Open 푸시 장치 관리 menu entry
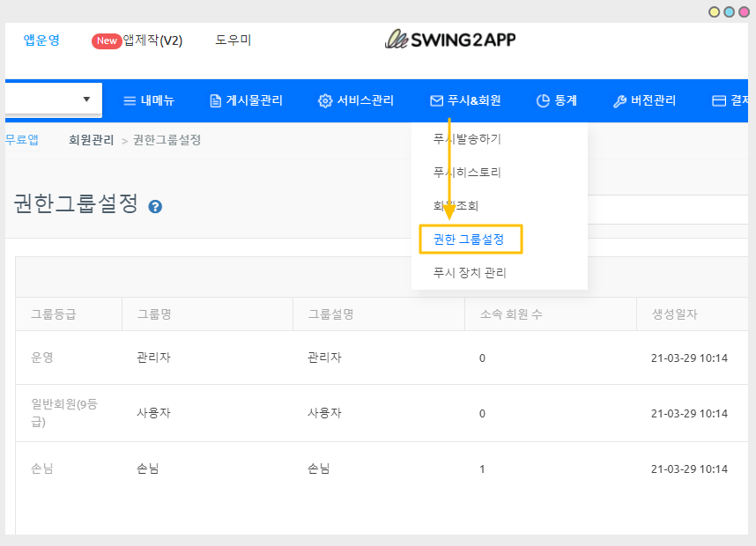Screen dimensions: 756x546 pos(470,273)
